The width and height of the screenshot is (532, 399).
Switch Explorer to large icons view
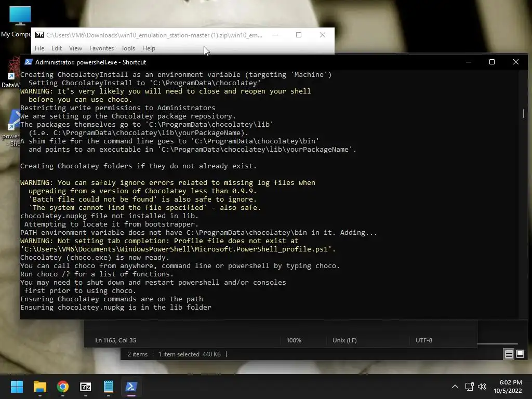pyautogui.click(x=520, y=354)
